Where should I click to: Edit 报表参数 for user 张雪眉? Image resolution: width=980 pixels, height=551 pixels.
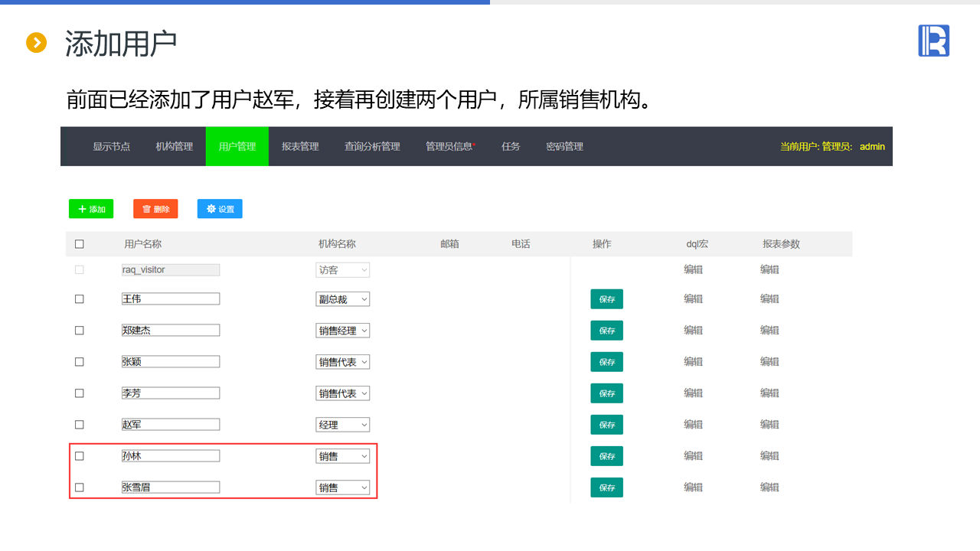769,487
